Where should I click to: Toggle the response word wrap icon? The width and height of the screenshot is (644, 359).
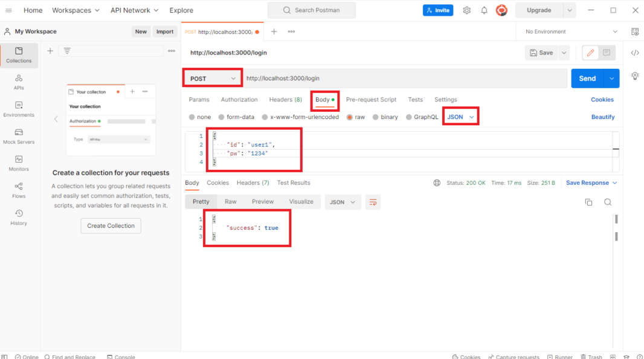(373, 202)
